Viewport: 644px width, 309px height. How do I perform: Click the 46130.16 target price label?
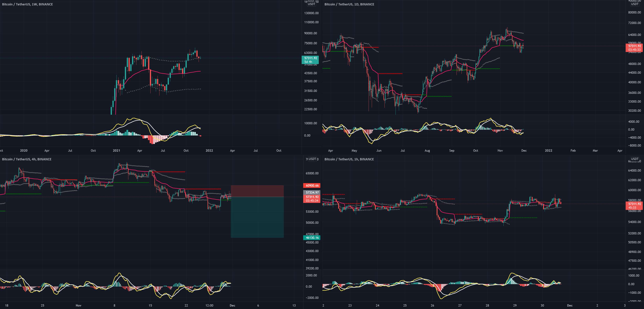312,238
